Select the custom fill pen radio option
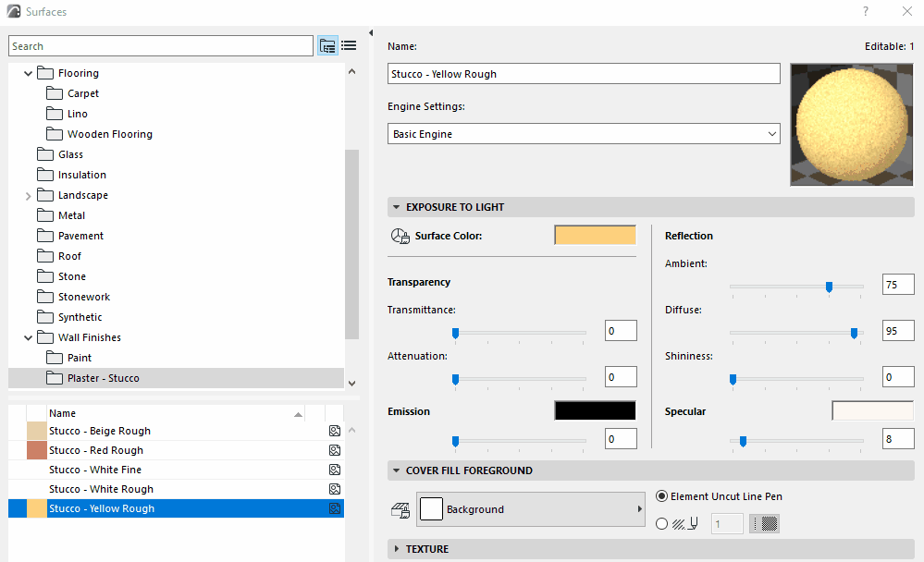Screen dimensions: 924x562 click(x=662, y=522)
